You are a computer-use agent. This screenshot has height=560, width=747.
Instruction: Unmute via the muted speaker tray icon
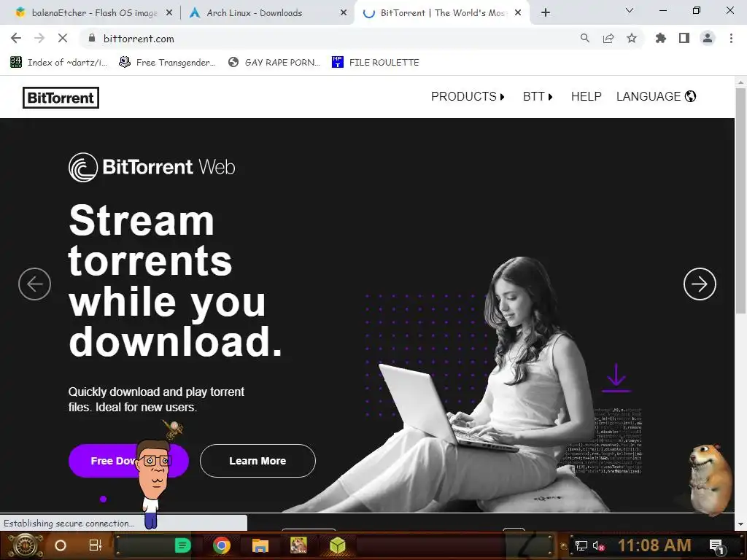click(598, 545)
